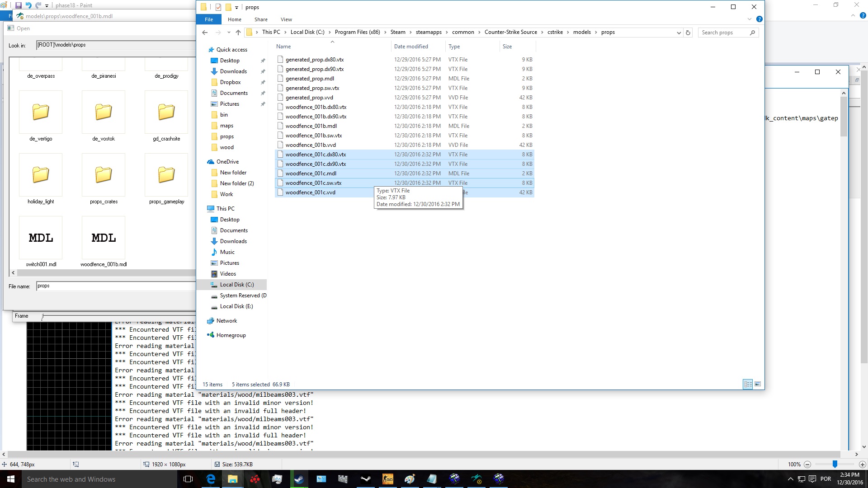Click Paint zoom in plus button
Screen dimensions: 868x488
[862, 464]
